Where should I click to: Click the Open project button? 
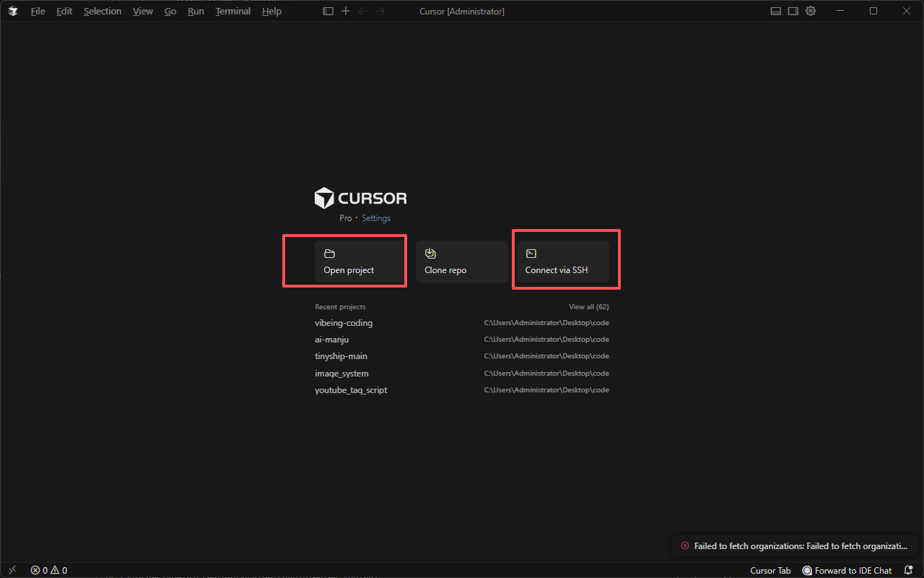(x=361, y=262)
